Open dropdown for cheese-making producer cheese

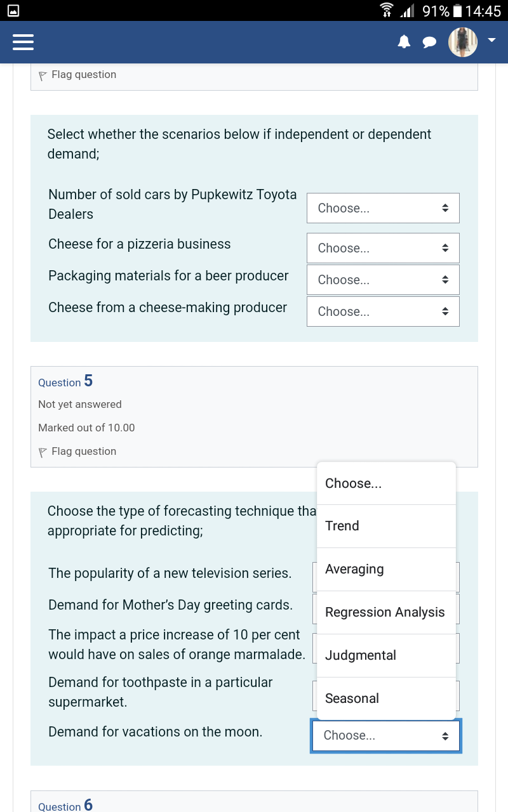[383, 311]
